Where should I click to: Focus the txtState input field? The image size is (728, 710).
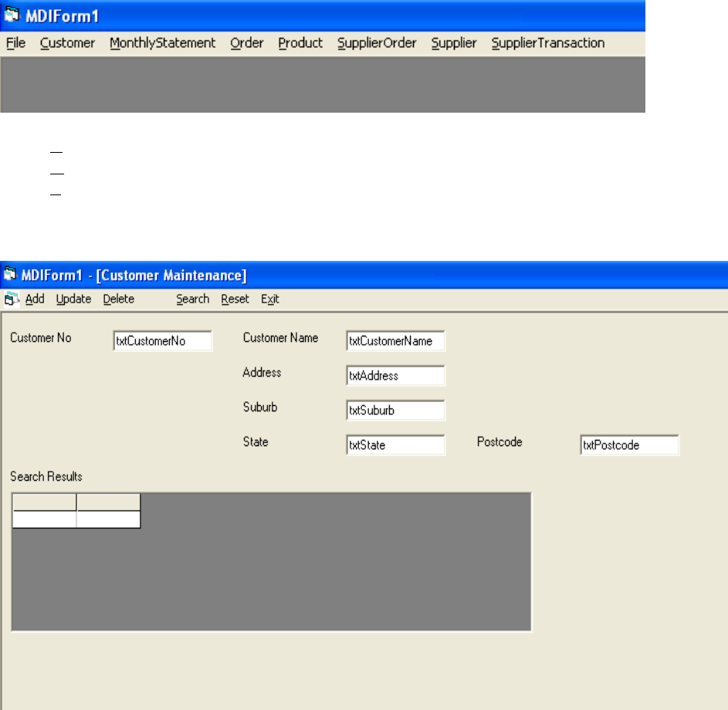click(395, 445)
